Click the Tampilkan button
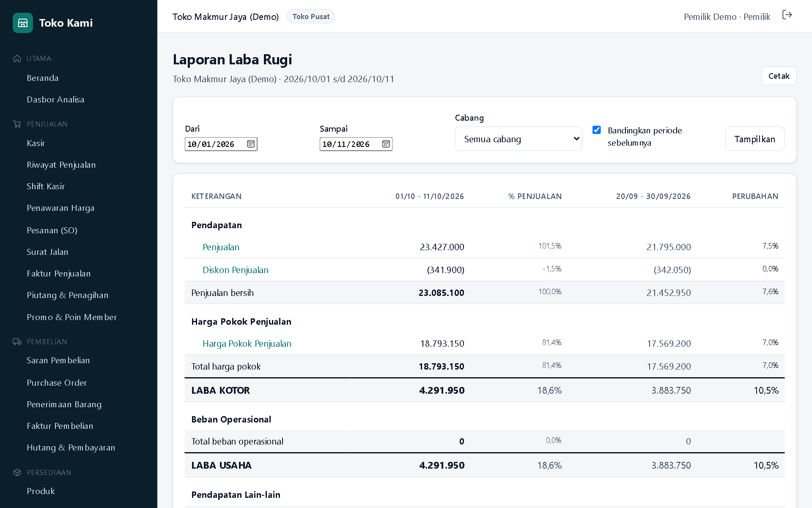 [754, 139]
